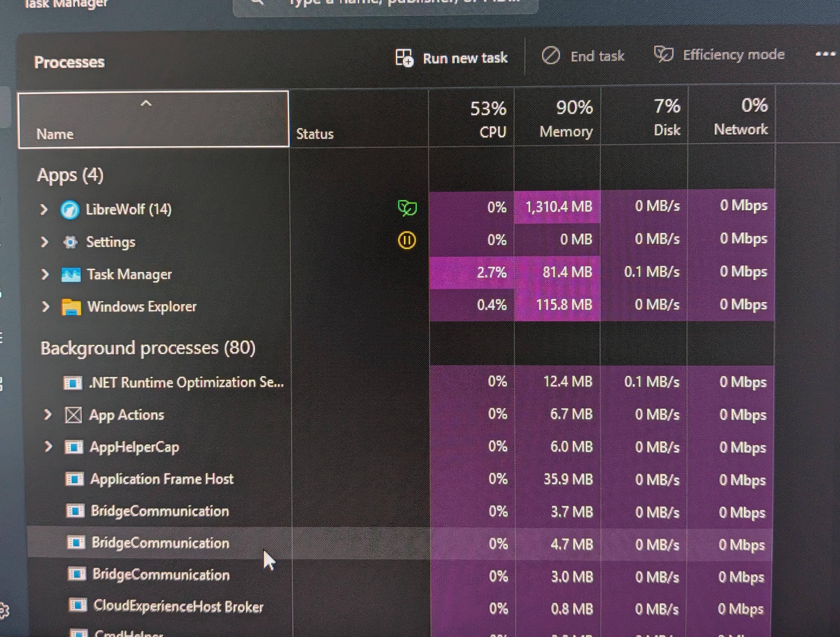840x637 pixels.
Task: Expand the Task Manager app entry
Action: [x=45, y=274]
